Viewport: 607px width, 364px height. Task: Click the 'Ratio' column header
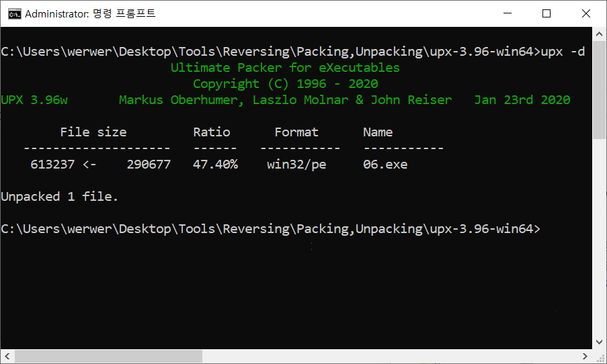tap(212, 132)
